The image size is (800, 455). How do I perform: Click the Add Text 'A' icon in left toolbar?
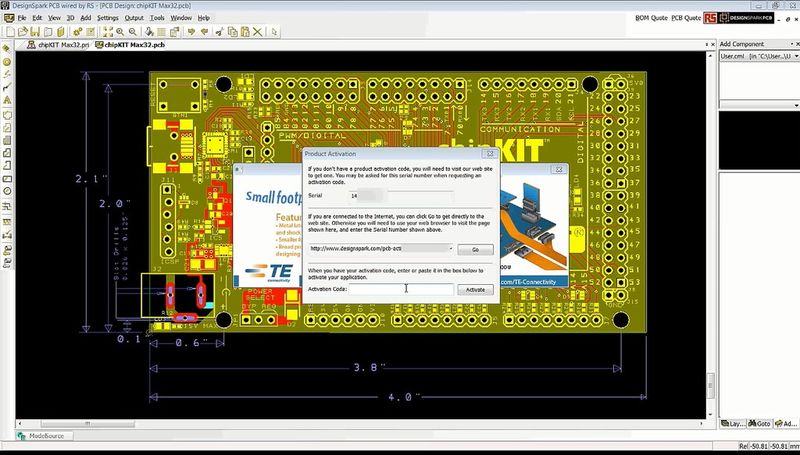pyautogui.click(x=7, y=100)
